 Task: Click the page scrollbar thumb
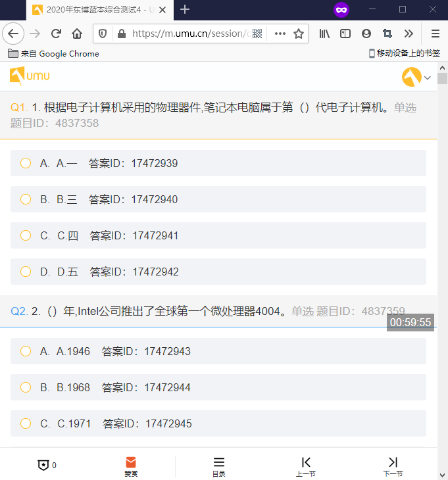(x=442, y=79)
